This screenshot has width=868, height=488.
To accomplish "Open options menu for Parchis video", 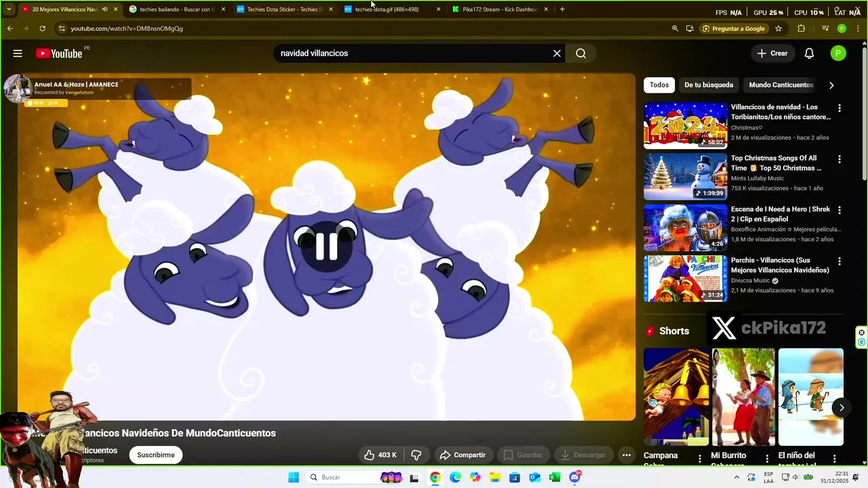I will click(840, 262).
